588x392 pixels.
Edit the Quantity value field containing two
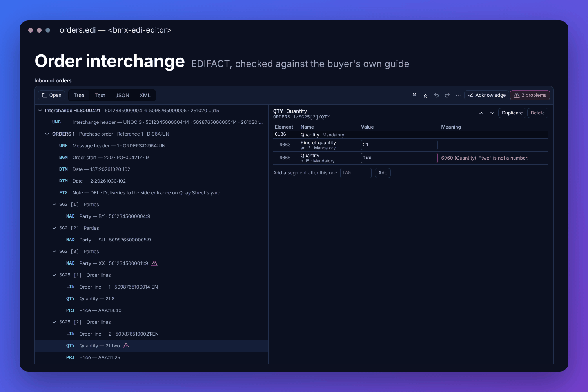[x=399, y=158]
